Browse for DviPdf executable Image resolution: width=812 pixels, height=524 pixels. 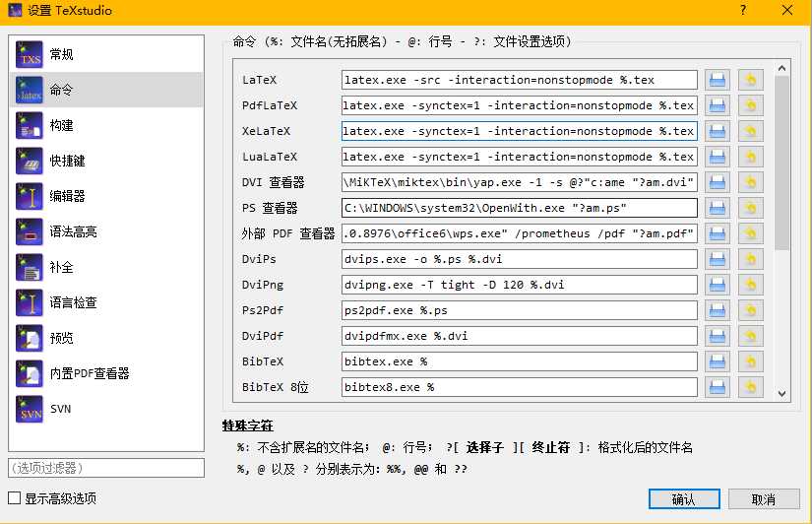(718, 336)
